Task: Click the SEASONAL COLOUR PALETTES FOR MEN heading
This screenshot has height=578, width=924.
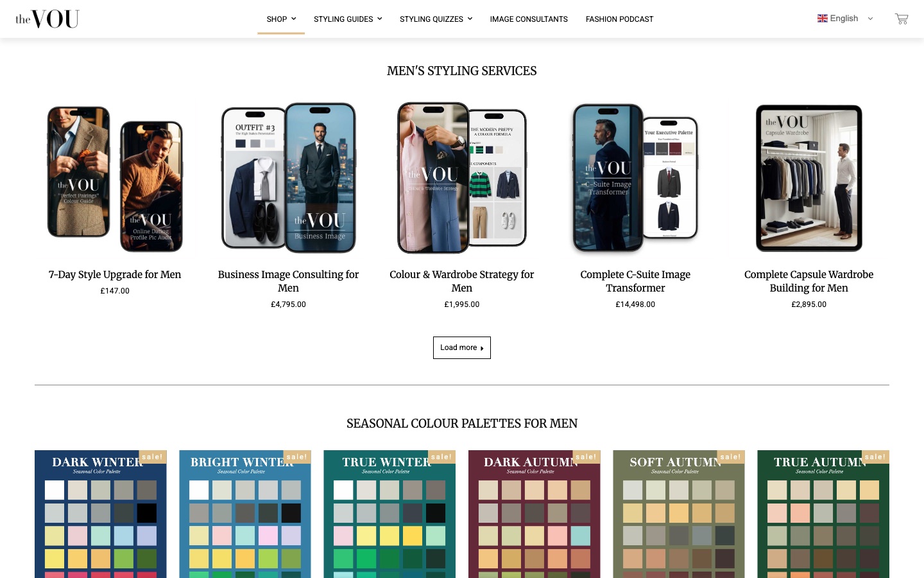Action: click(462, 424)
